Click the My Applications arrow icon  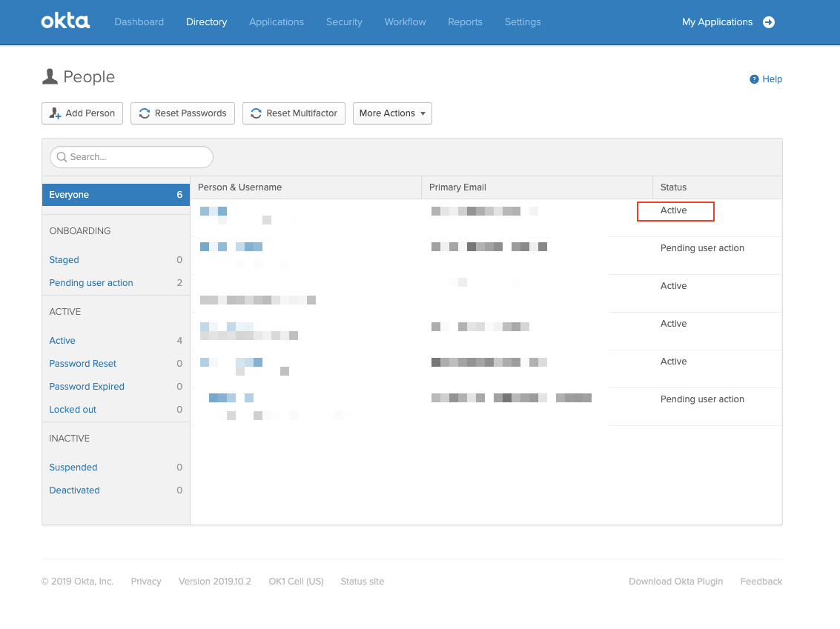pos(769,22)
